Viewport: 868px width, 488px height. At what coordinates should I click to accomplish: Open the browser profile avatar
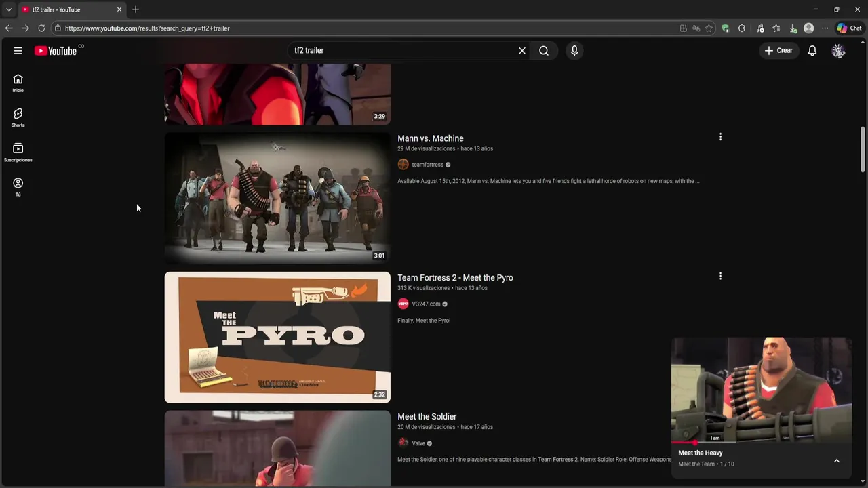[x=808, y=28]
